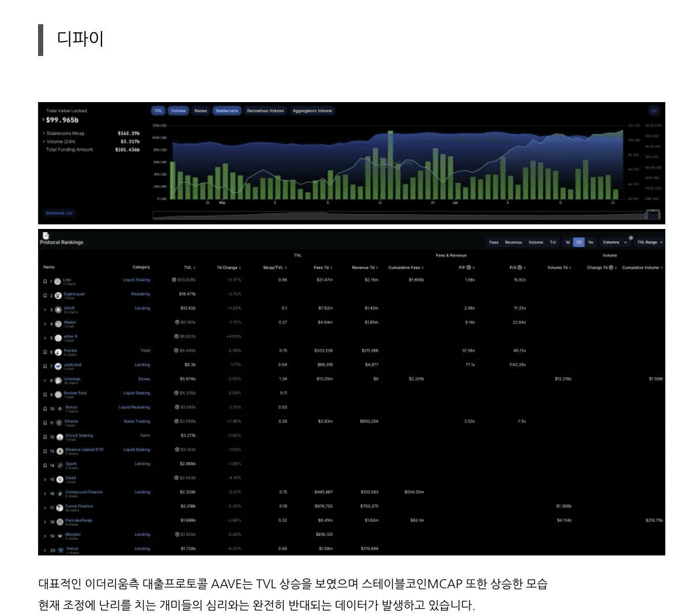Expand the Maker row
693x616 pixels.
pyautogui.click(x=45, y=324)
